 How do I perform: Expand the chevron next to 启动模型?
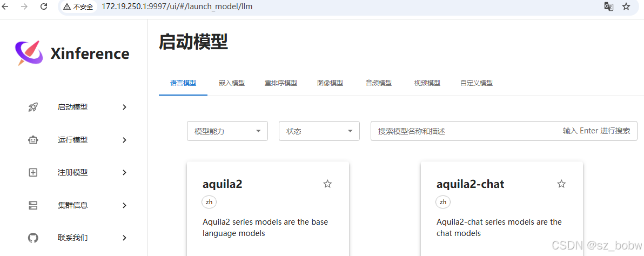coord(124,107)
